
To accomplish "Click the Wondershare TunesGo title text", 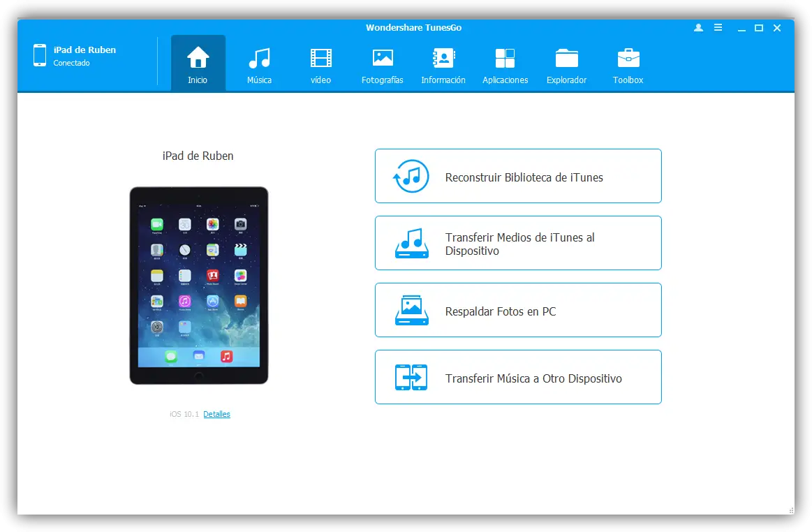I will (413, 27).
